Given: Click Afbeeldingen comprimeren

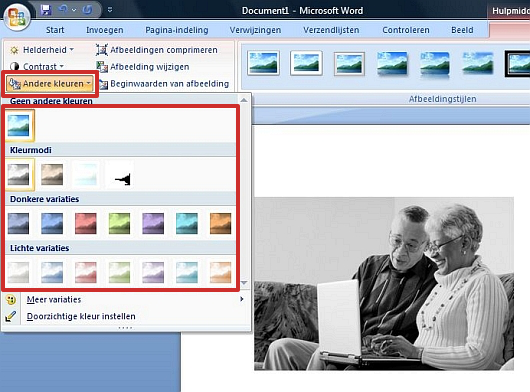Looking at the screenshot, I should tap(156, 50).
